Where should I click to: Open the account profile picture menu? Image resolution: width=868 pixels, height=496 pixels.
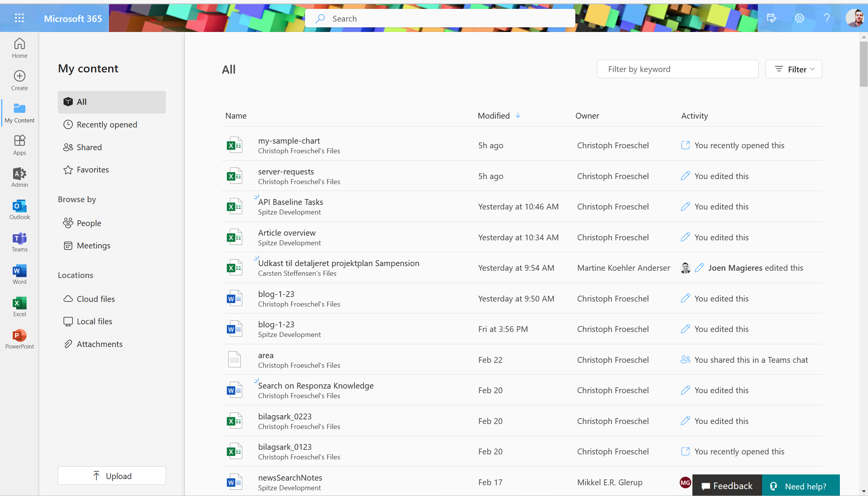(x=854, y=18)
